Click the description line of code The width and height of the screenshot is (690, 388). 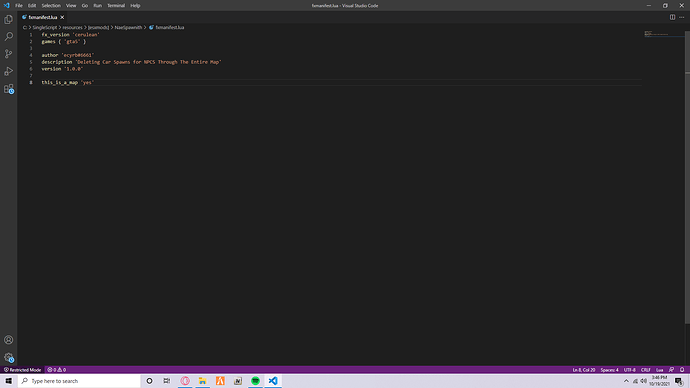(132, 62)
